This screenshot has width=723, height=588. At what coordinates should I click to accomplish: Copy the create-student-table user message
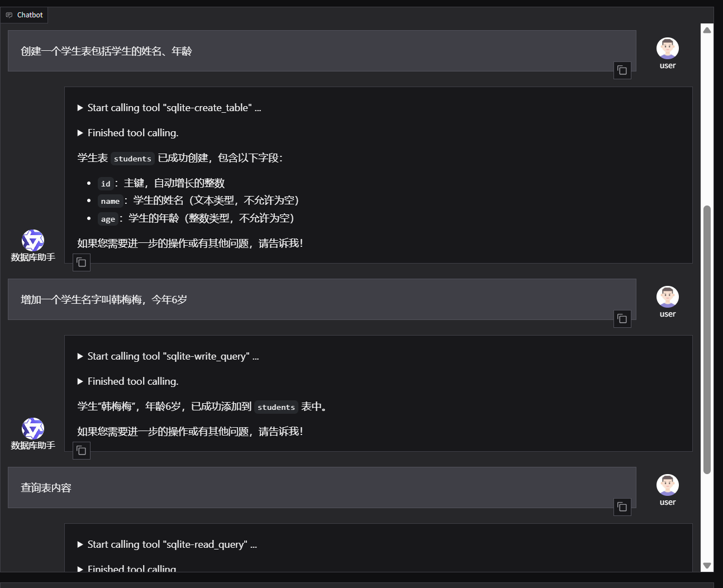[x=622, y=70]
